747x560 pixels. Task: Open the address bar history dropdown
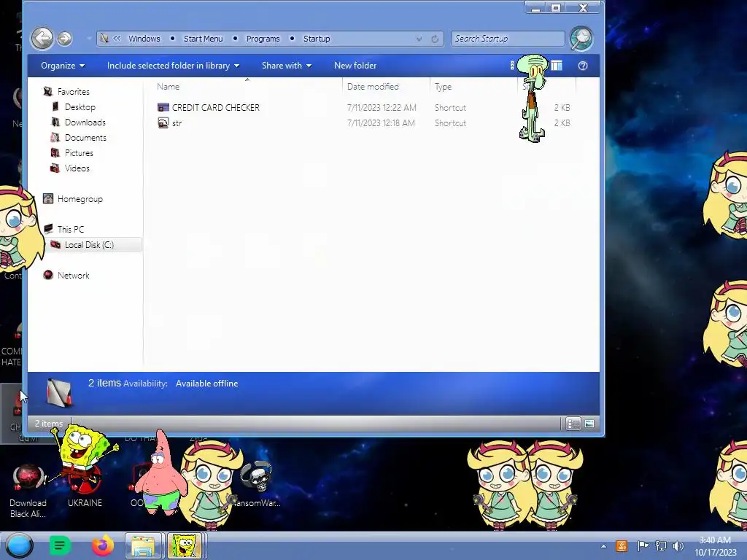pyautogui.click(x=419, y=39)
